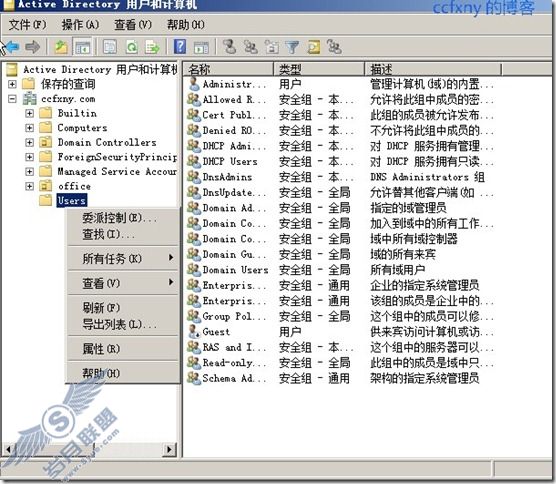
Task: Open the 操作(A) menu
Action: coord(80,25)
